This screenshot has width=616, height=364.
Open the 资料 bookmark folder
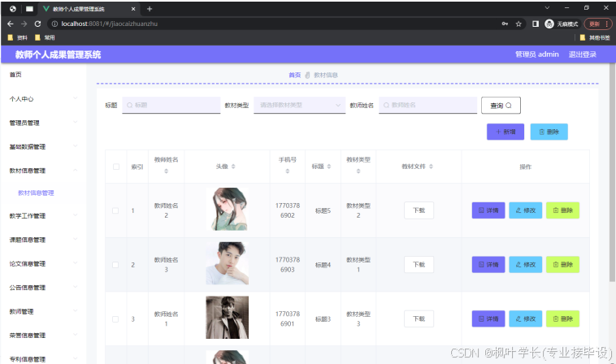click(x=18, y=37)
